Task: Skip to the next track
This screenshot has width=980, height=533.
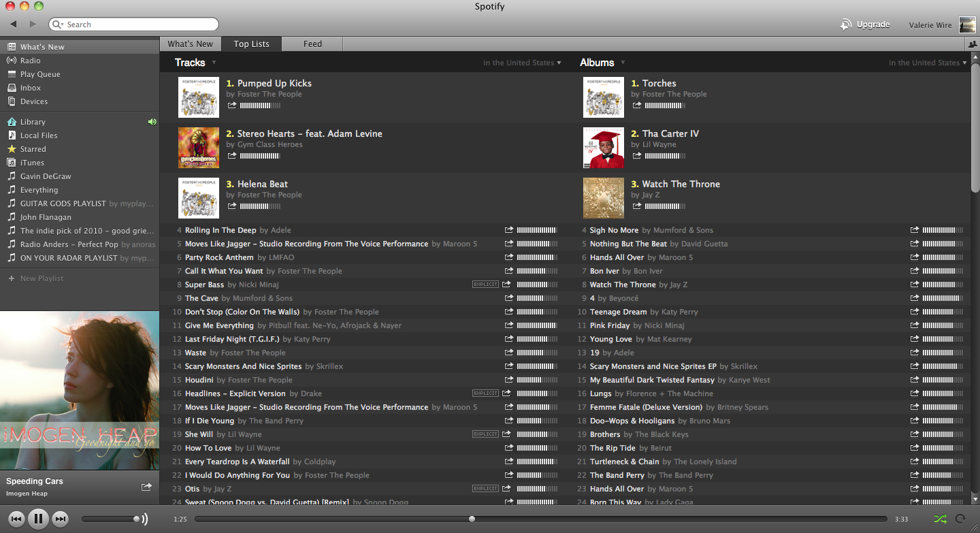Action: point(61,519)
